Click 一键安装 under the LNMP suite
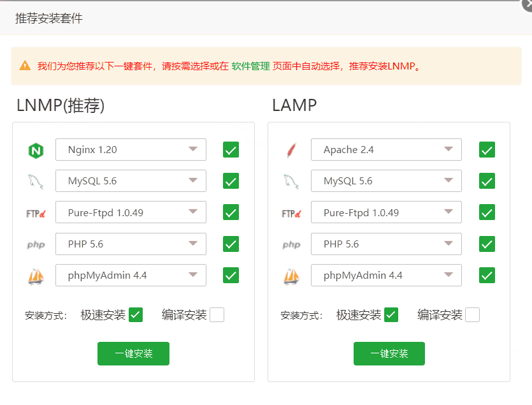The width and height of the screenshot is (532, 405). (x=133, y=353)
